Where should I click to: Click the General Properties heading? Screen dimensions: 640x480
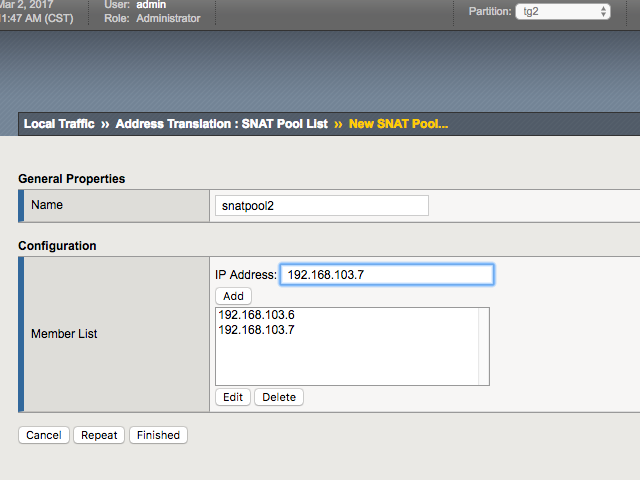72,178
